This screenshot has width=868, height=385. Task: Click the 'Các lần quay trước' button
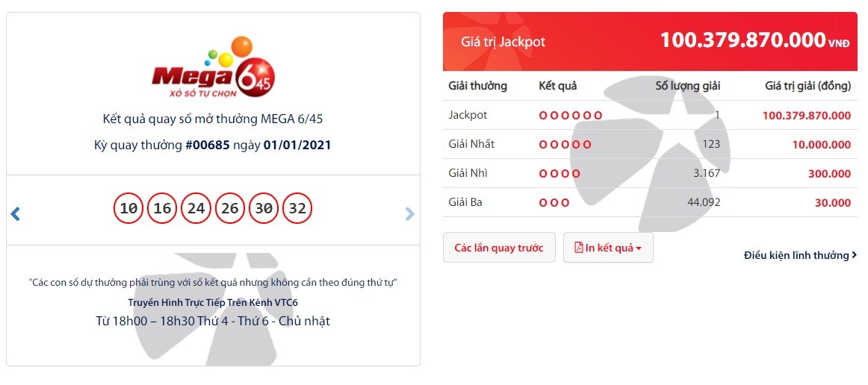[x=499, y=248]
